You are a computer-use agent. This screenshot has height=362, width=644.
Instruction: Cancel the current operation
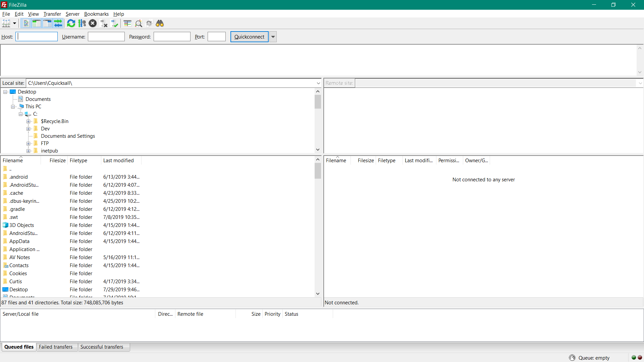click(x=93, y=23)
